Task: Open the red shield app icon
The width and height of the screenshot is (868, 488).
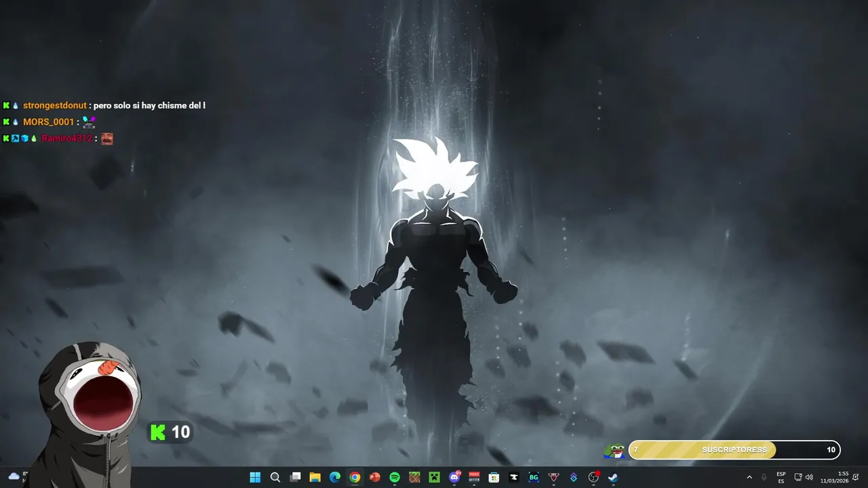Action: 553,477
